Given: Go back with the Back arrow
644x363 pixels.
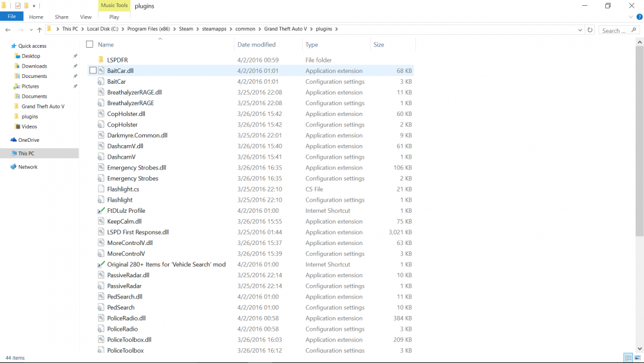Looking at the screenshot, I should point(8,30).
